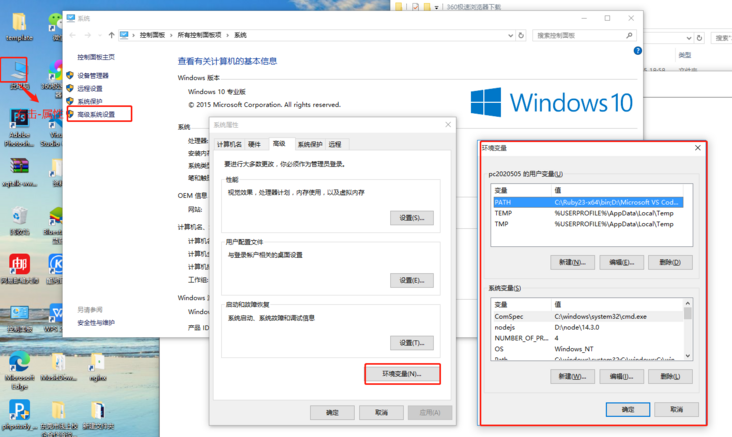Image resolution: width=732 pixels, height=437 pixels.
Task: Select the OS system variable row
Action: click(588, 349)
